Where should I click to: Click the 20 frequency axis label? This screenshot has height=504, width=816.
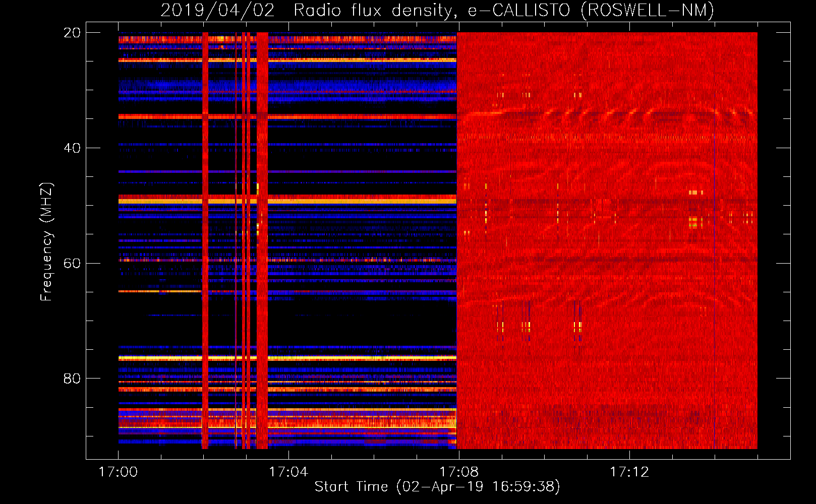coord(72,33)
